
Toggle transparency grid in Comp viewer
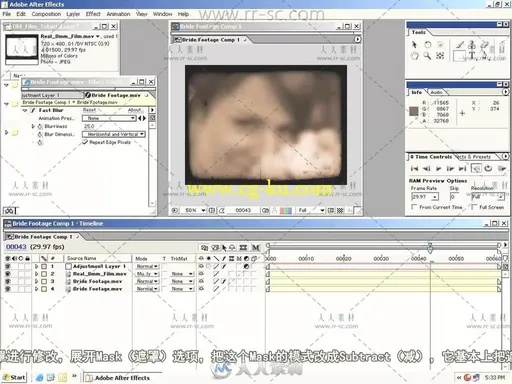[x=340, y=210]
